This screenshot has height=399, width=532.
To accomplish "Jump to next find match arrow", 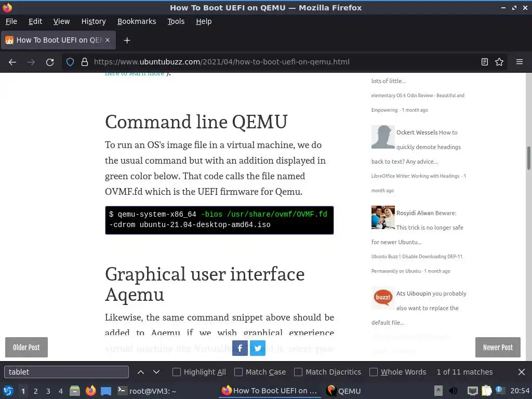I will (156, 372).
